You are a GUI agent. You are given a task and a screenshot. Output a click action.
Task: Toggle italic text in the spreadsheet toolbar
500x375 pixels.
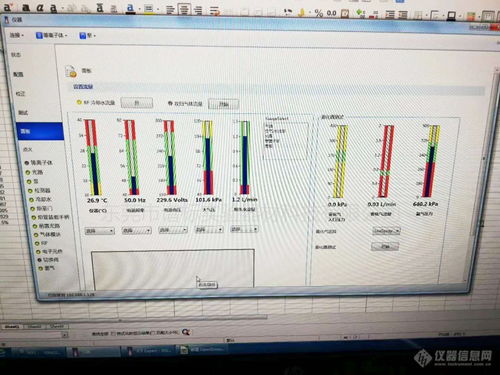[40, 7]
